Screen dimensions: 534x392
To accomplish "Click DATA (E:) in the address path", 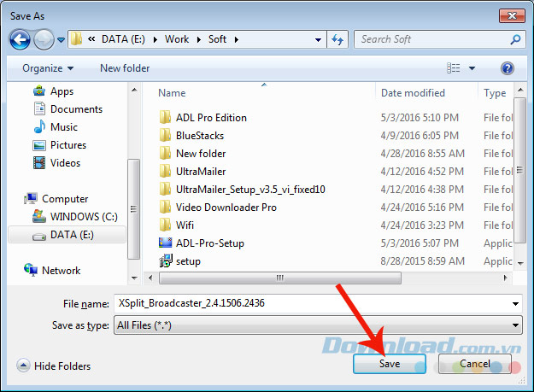I will (123, 39).
